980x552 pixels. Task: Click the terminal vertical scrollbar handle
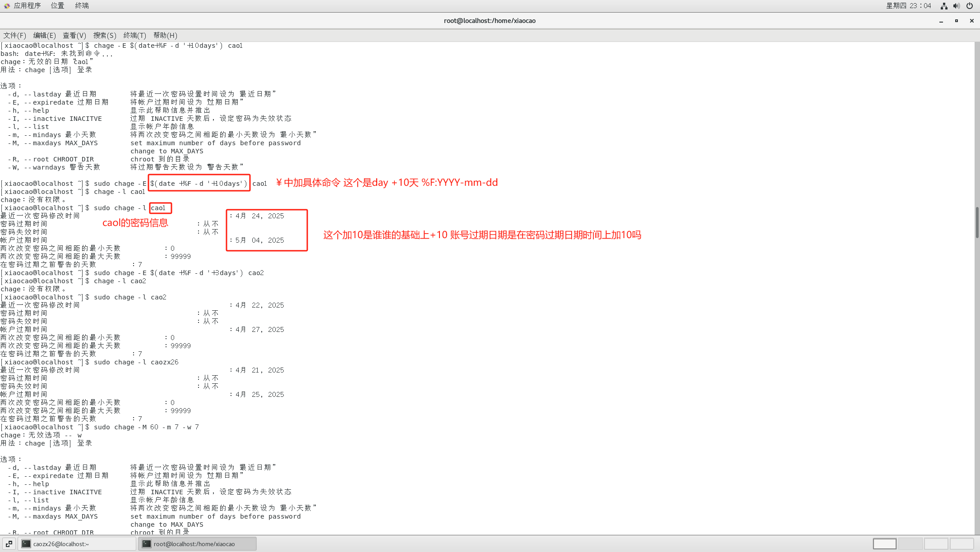977,222
